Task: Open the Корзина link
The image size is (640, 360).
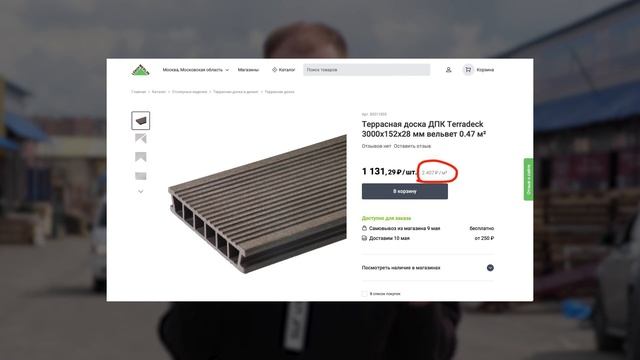Action: click(x=485, y=70)
